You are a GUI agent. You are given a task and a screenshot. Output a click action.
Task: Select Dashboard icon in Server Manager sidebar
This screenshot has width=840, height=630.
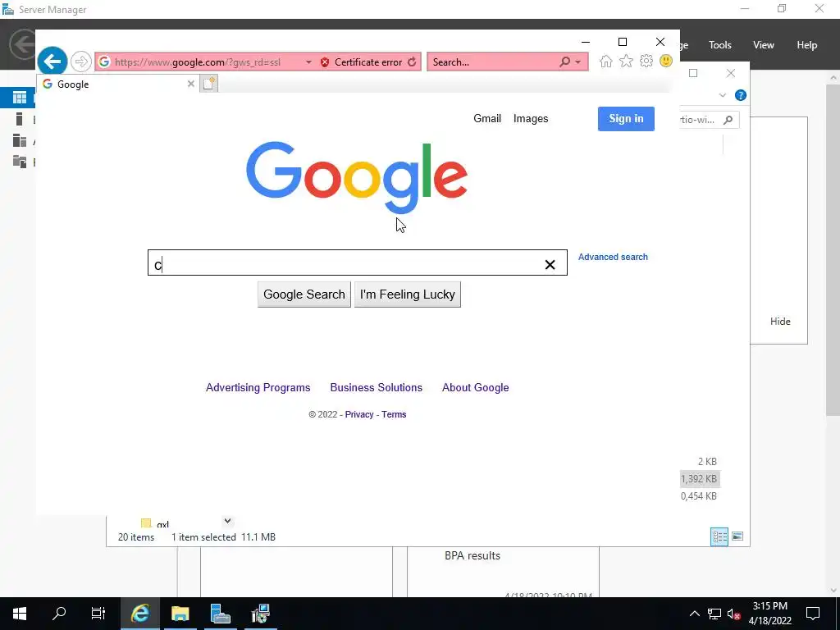tap(20, 98)
